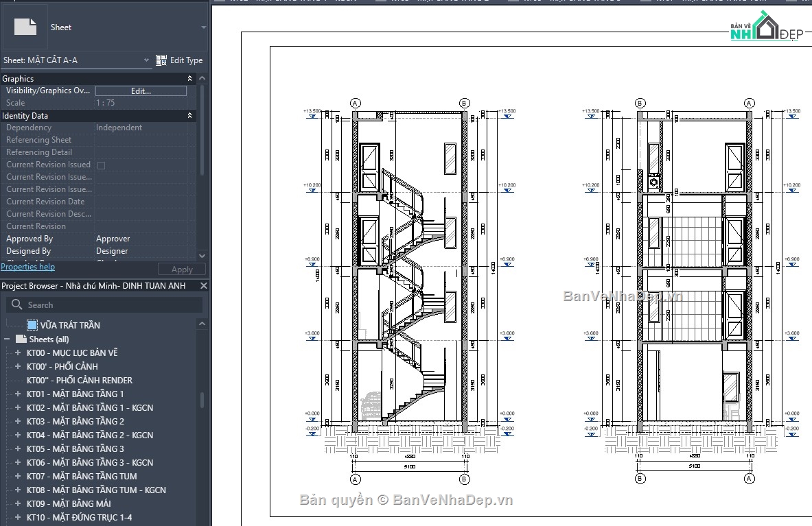The height and width of the screenshot is (526, 812).
Task: Collapse the Graphics section
Action: pyautogui.click(x=189, y=79)
